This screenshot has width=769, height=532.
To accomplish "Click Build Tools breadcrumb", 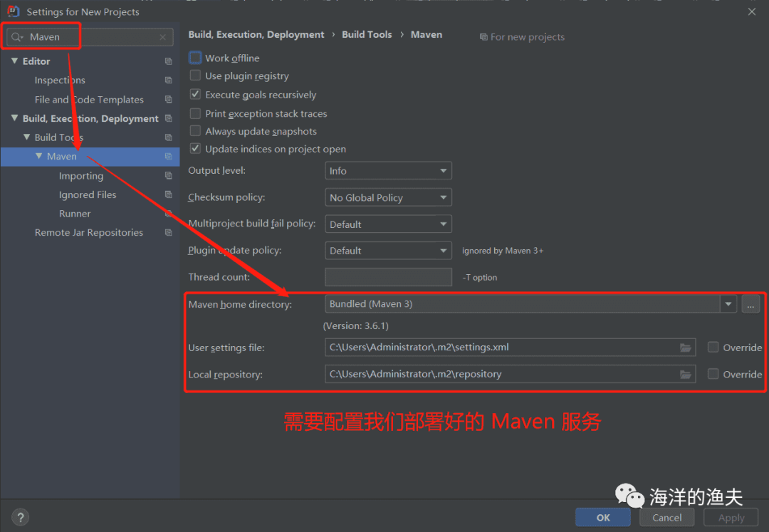I will coord(367,35).
